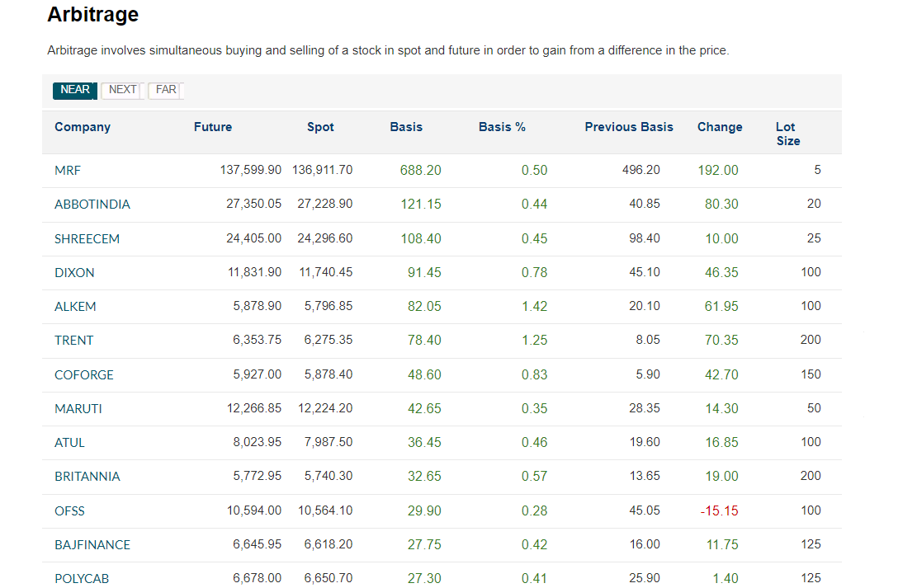898x588 pixels.
Task: Click OFSS future price 10,594.00
Action: click(x=253, y=510)
